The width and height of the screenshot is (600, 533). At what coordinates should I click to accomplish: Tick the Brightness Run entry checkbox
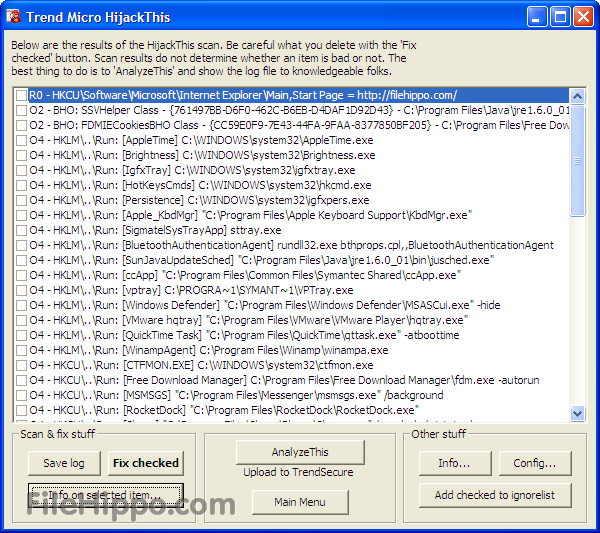tap(21, 155)
